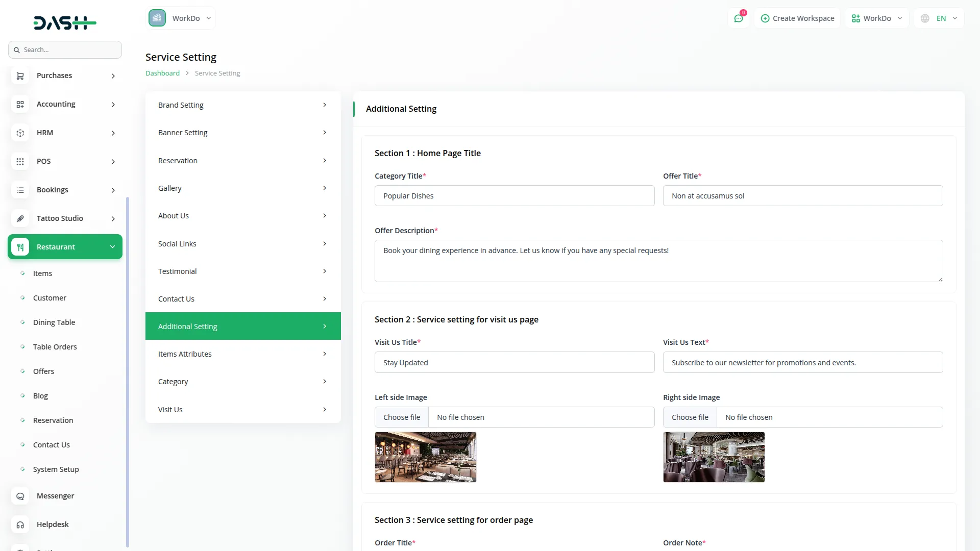Open Helpdesk via the headset icon
980x551 pixels.
tap(20, 524)
